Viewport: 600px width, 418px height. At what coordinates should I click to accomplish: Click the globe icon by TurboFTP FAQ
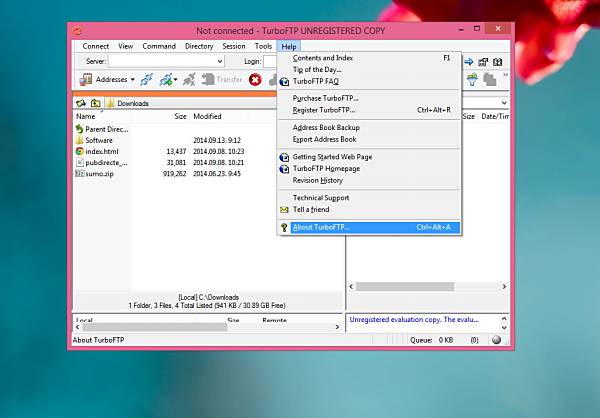pyautogui.click(x=284, y=82)
